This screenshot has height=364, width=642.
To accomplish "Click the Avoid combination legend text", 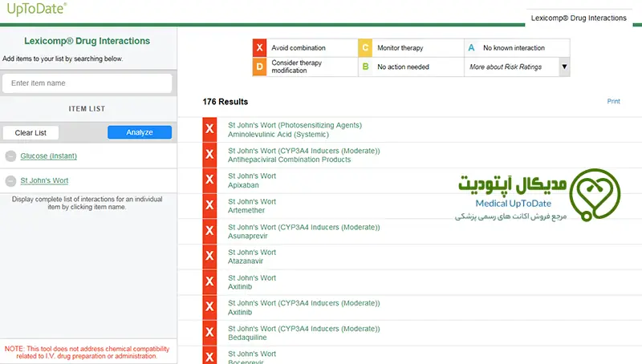I will tap(299, 48).
